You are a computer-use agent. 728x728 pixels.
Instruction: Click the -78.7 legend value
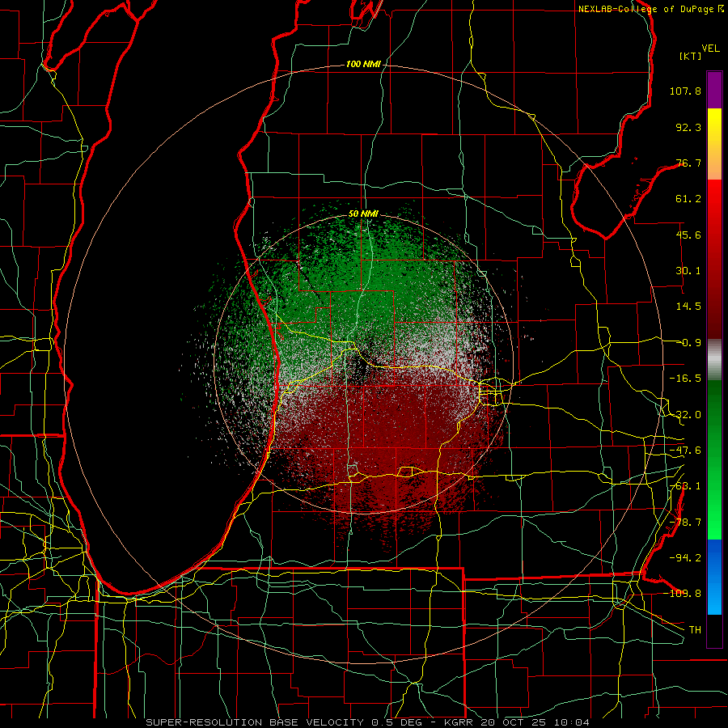[685, 523]
